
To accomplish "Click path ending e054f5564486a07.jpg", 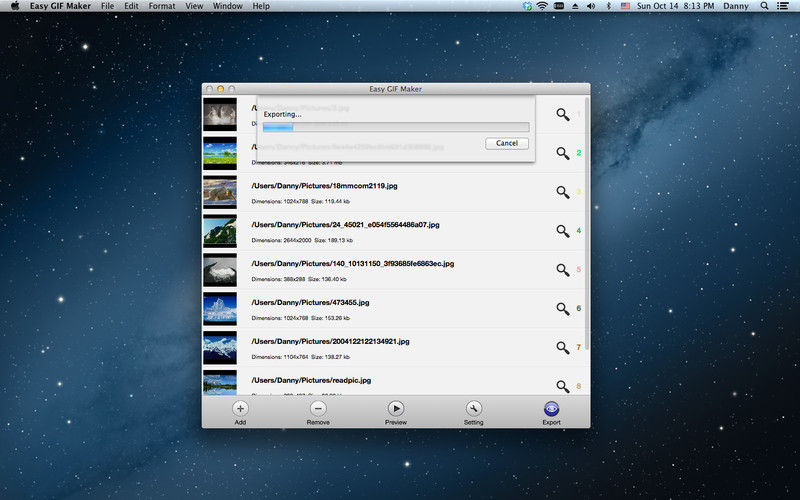I will pos(345,224).
